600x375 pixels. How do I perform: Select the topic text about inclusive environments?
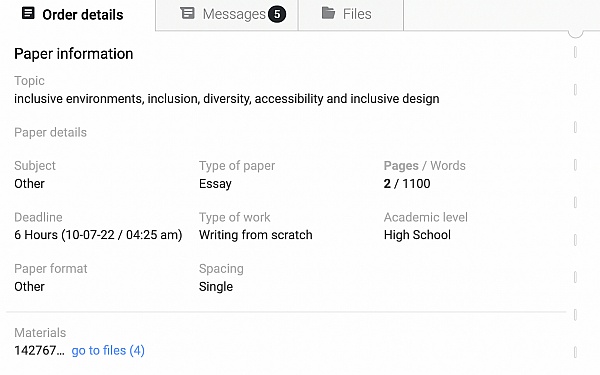point(227,99)
